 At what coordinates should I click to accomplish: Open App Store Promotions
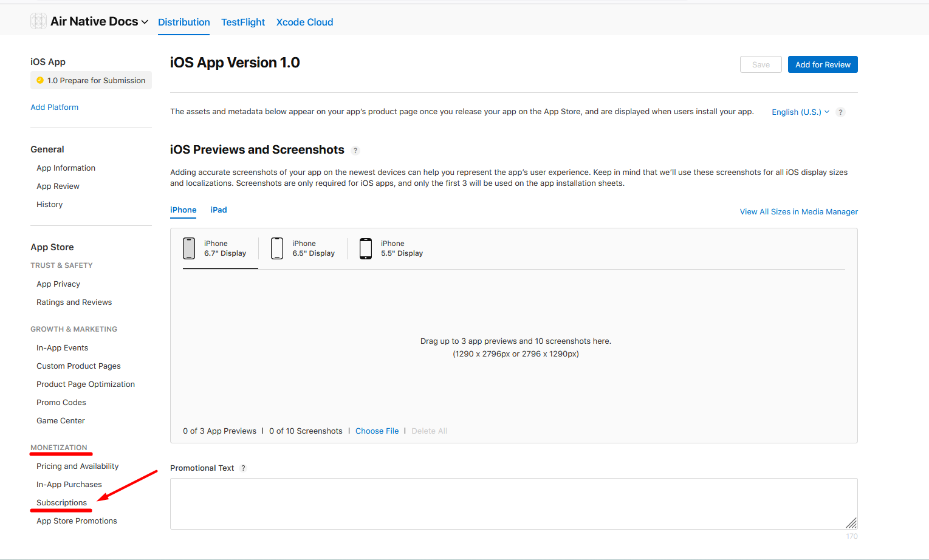(x=77, y=521)
